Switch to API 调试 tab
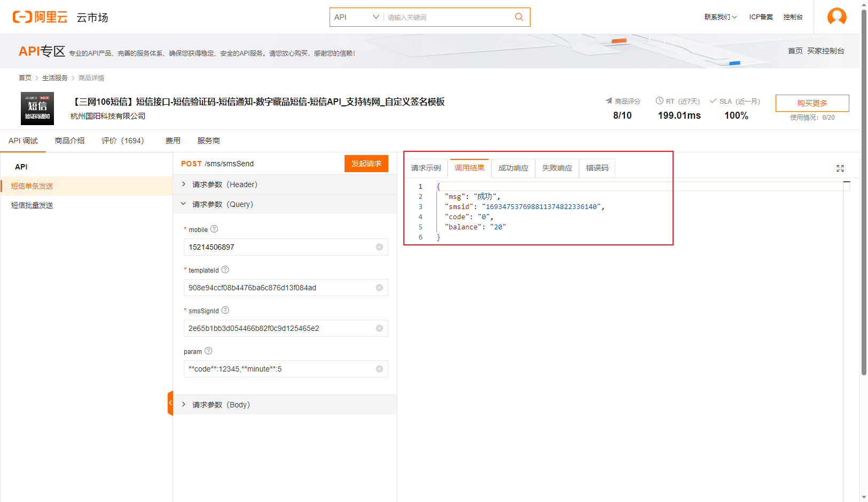This screenshot has width=868, height=502. click(x=23, y=141)
